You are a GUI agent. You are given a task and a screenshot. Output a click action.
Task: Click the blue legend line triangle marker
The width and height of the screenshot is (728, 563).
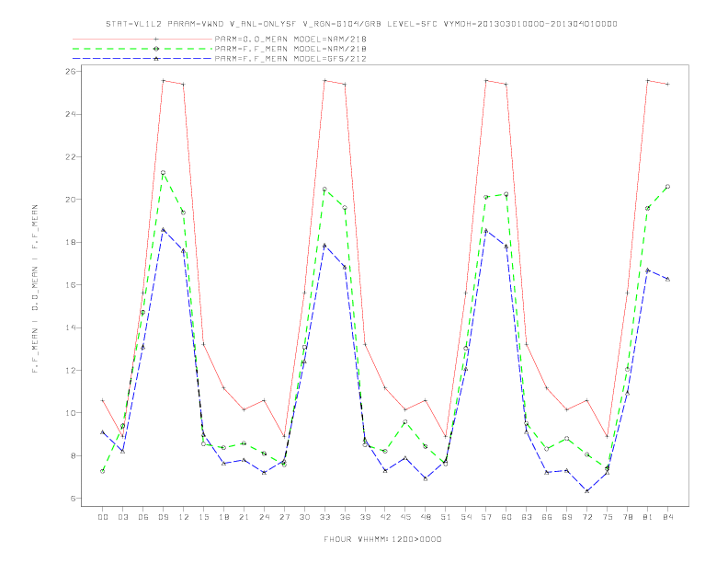click(156, 59)
